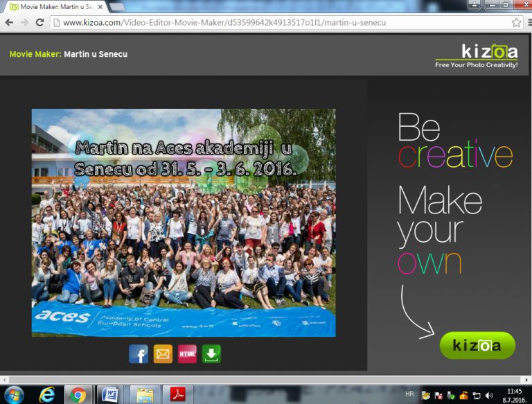Bookmark this page with the star icon
532x404 pixels.
[x=516, y=22]
